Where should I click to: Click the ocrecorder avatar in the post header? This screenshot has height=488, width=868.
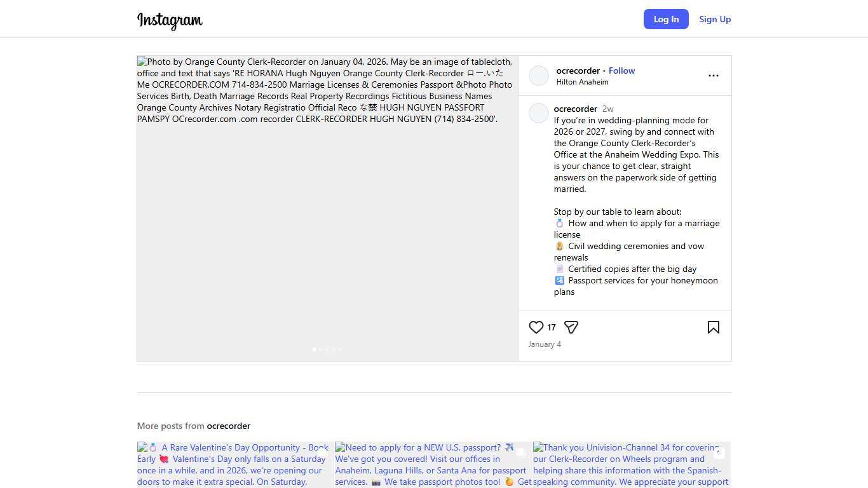pos(539,76)
